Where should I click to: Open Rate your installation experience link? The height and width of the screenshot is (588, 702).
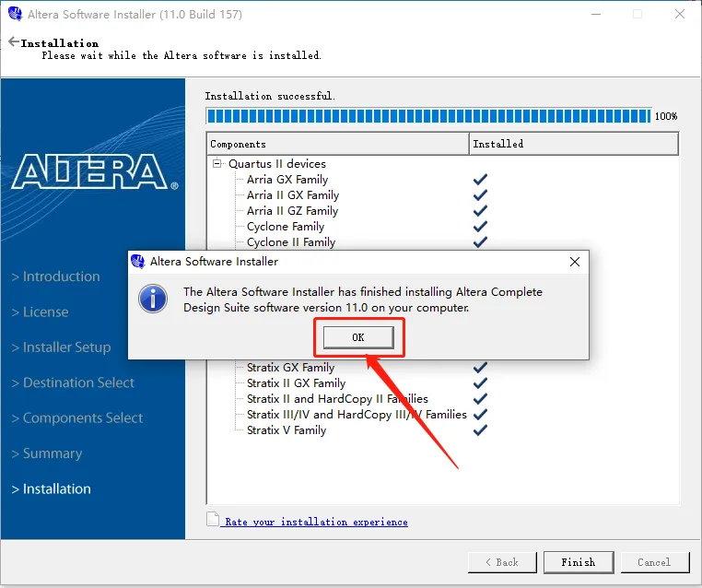316,522
